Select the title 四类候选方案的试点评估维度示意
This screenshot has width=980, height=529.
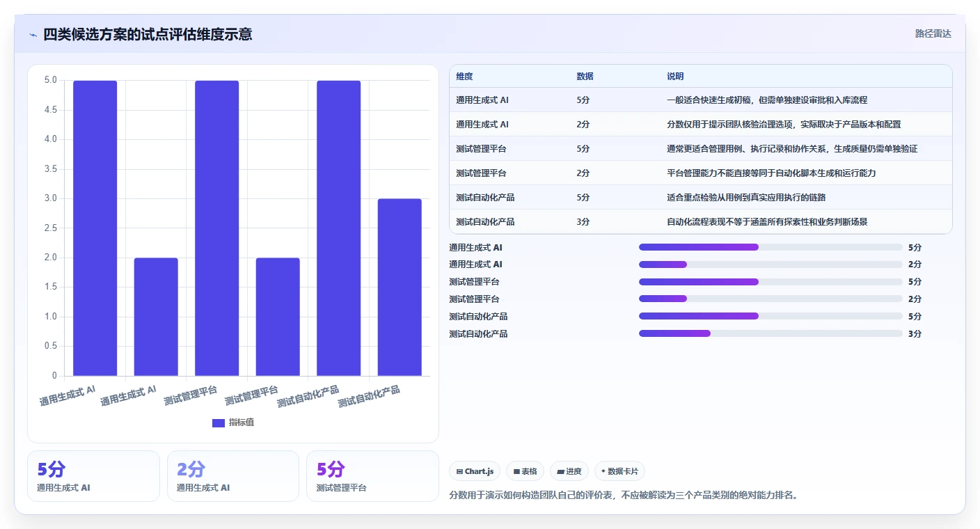click(x=148, y=34)
